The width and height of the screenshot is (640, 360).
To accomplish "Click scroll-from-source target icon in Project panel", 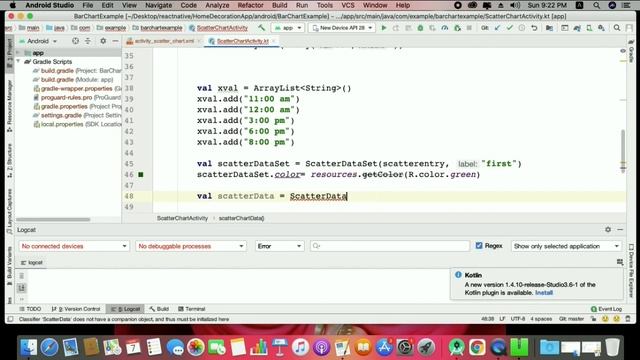I will (x=75, y=41).
